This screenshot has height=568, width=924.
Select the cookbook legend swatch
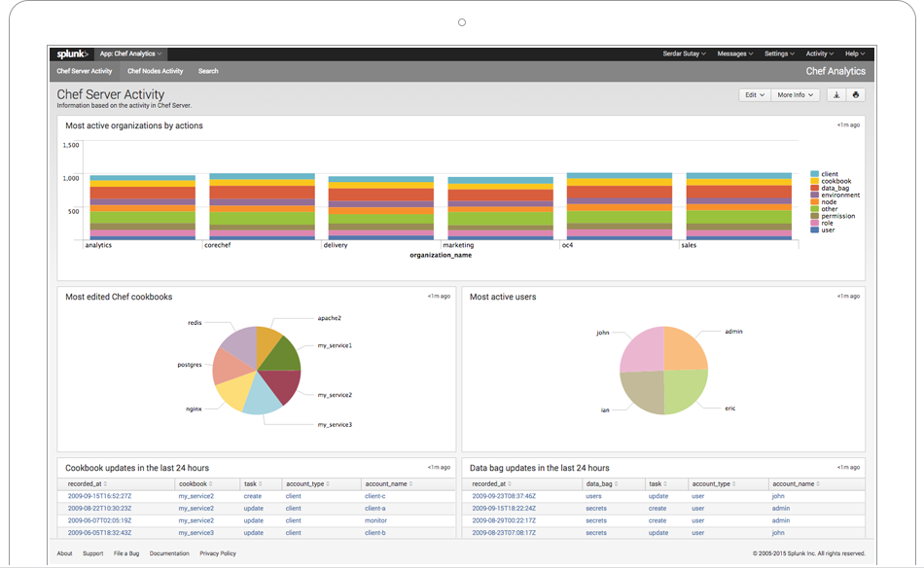814,181
